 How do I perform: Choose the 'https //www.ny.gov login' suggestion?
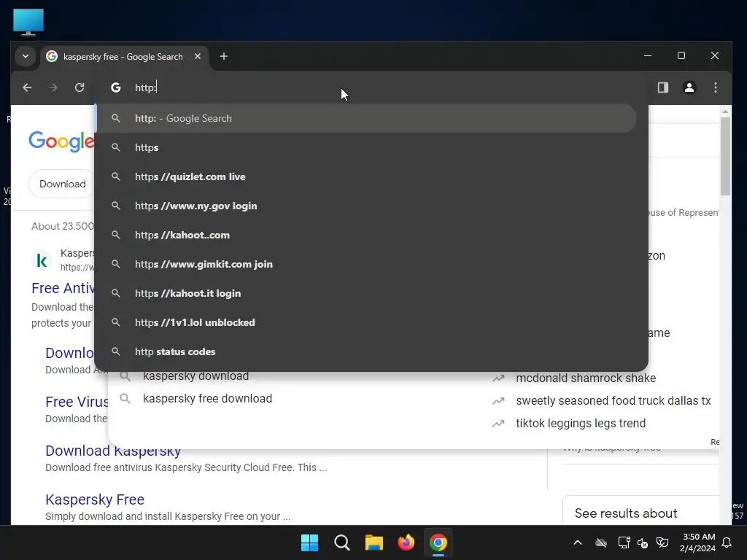366,206
